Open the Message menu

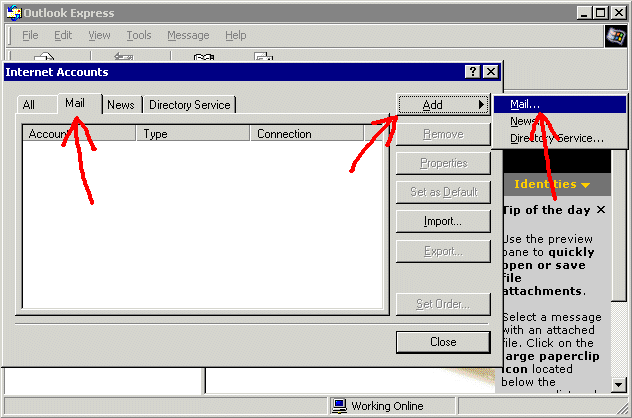click(188, 35)
